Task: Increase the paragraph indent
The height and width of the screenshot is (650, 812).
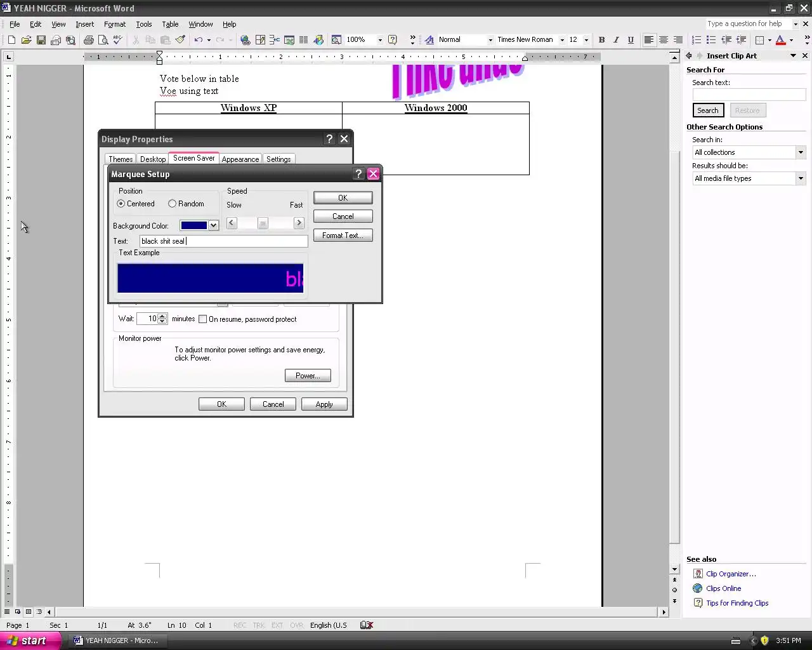Action: pos(741,39)
